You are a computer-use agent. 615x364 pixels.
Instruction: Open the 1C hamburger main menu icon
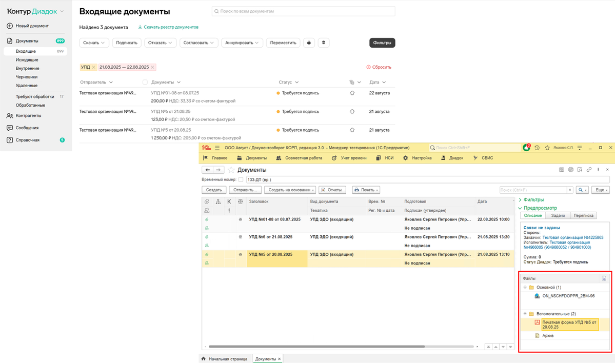click(217, 148)
